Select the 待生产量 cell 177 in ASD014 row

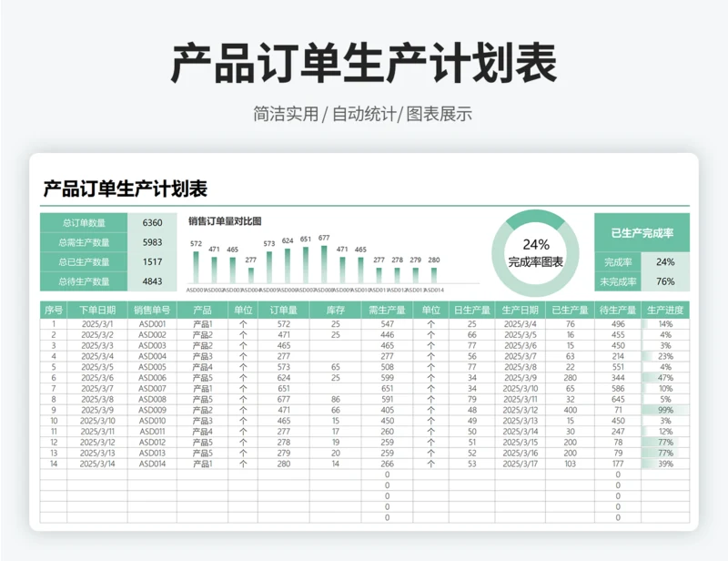tap(618, 464)
